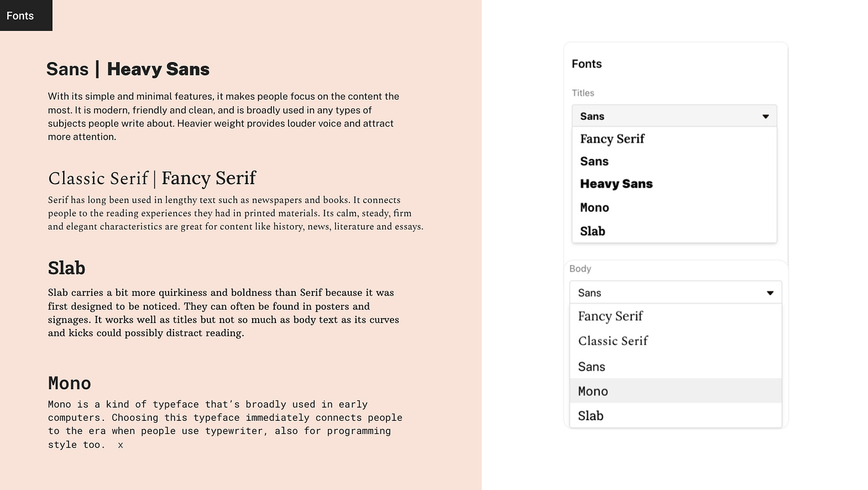Choose Fancy Serif in the Body list
868x490 pixels.
(610, 316)
